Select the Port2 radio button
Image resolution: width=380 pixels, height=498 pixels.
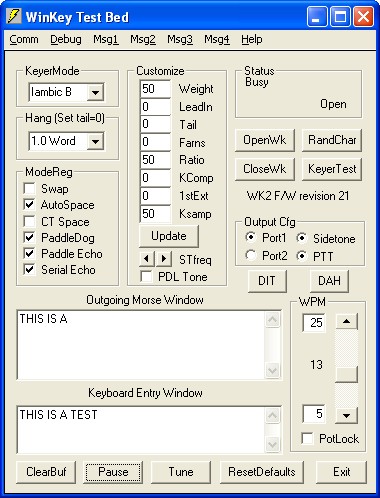pos(251,255)
